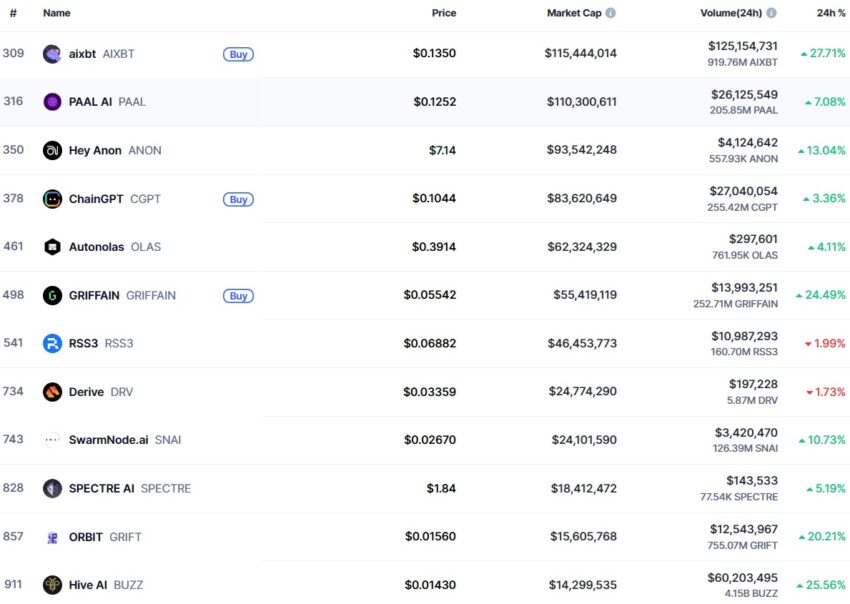
Task: Click the Market Cap info icon
Action: click(610, 13)
